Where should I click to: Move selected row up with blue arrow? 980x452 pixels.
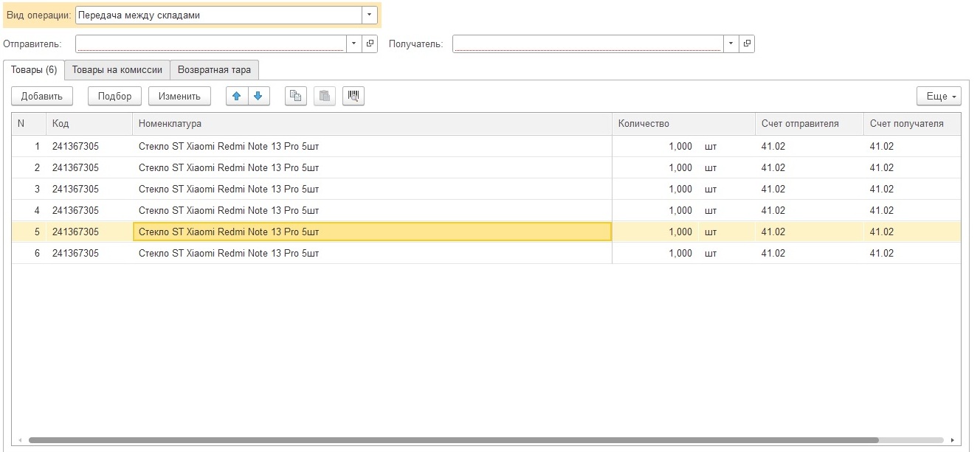(x=237, y=96)
